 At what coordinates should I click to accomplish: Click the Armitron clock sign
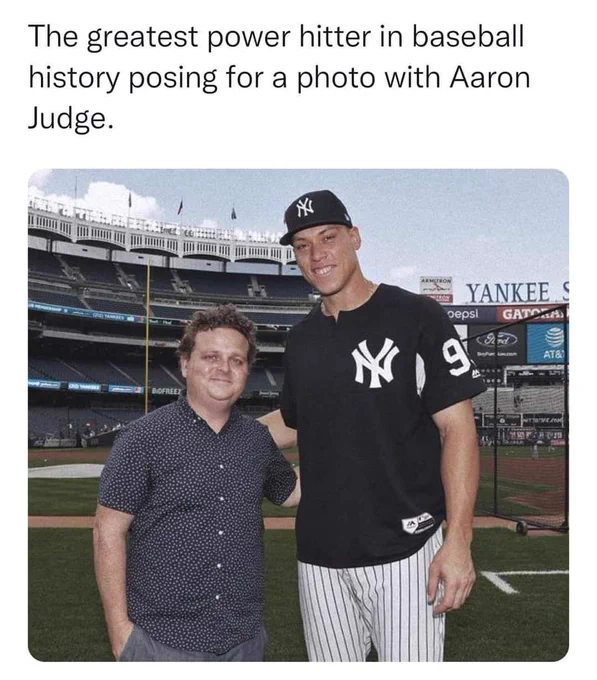click(436, 289)
